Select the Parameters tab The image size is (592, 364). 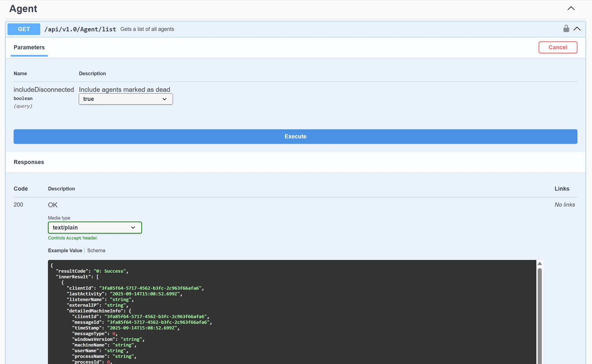click(29, 47)
